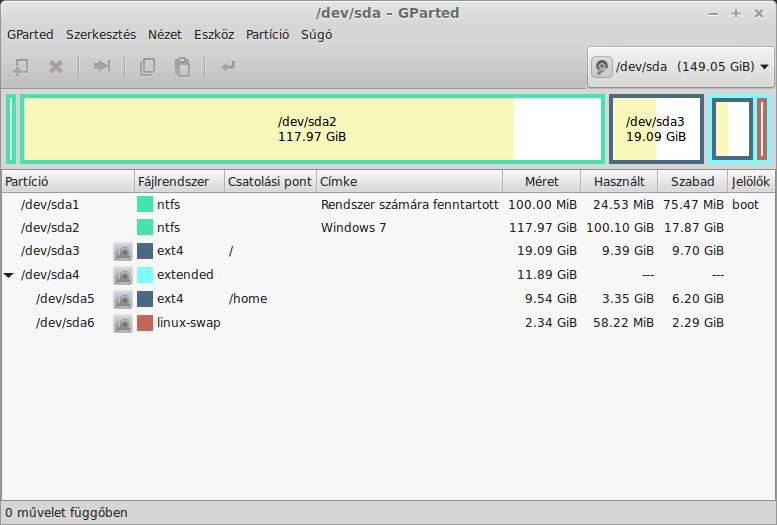Click the mounted lock icon for /dev/sda3

123,251
